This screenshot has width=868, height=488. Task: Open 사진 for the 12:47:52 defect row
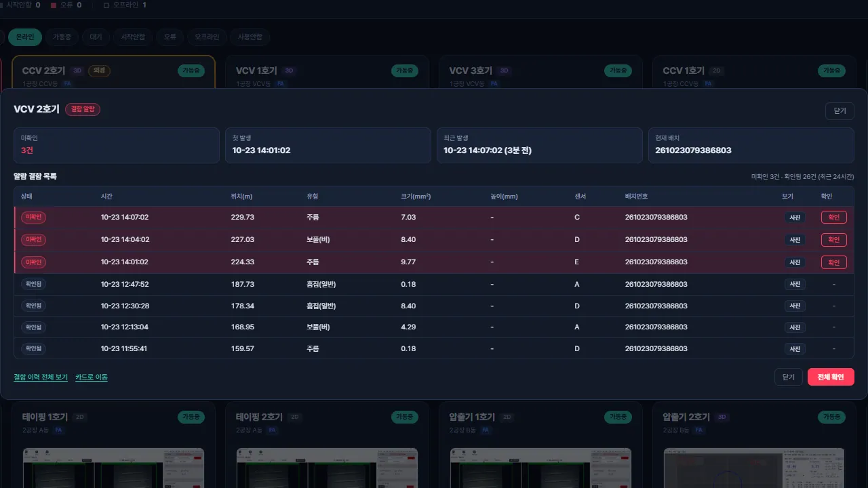pos(795,285)
